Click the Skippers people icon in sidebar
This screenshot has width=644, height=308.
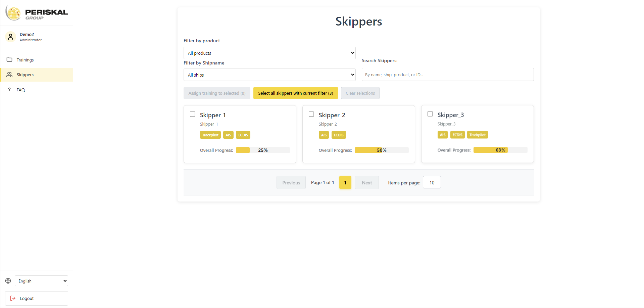[x=9, y=75]
